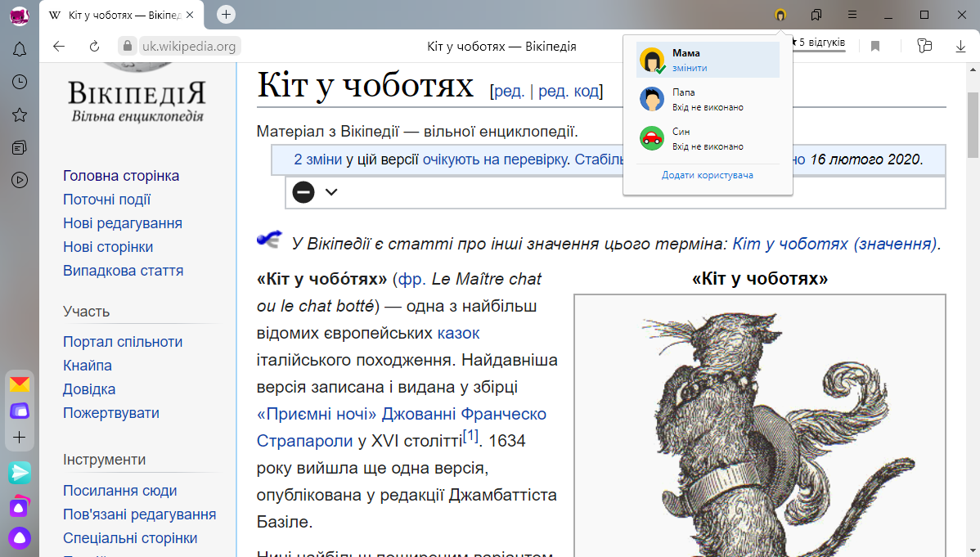Open Пов'язані редагування

click(x=139, y=514)
